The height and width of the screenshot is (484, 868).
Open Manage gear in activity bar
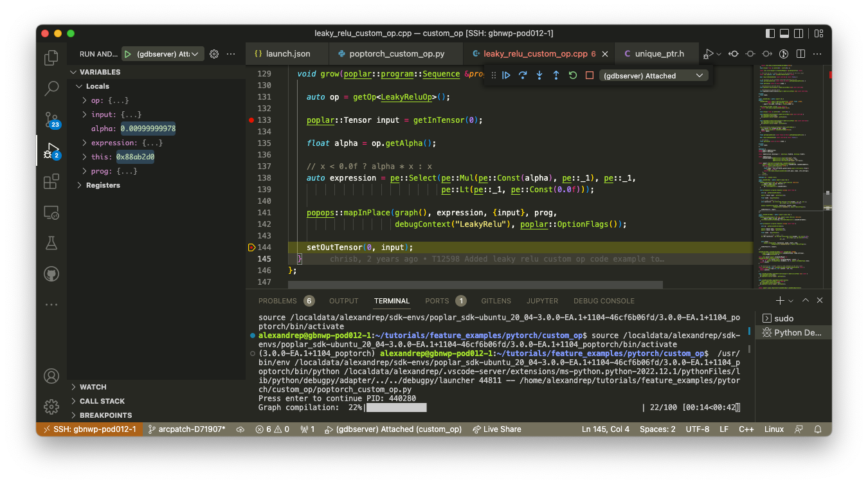pyautogui.click(x=51, y=407)
